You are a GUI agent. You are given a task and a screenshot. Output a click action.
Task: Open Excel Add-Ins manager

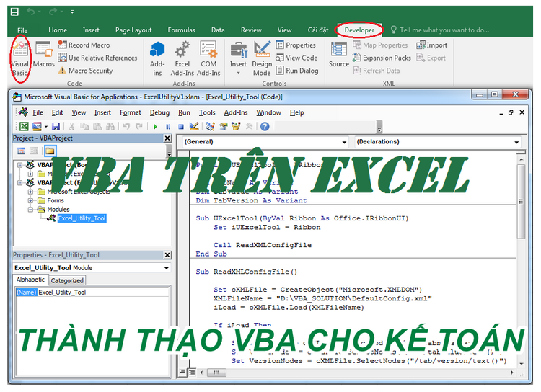coord(182,58)
